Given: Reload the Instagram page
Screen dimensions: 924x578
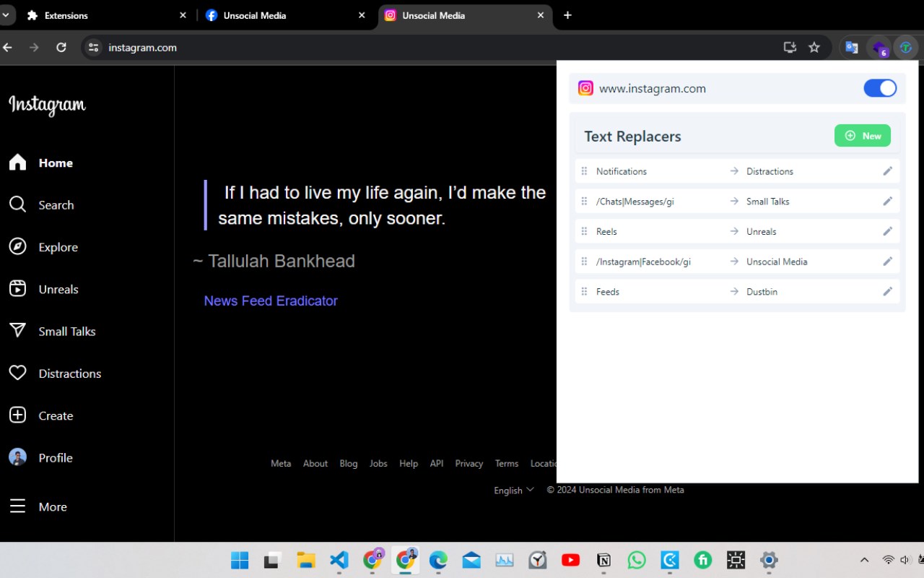Looking at the screenshot, I should pos(61,48).
